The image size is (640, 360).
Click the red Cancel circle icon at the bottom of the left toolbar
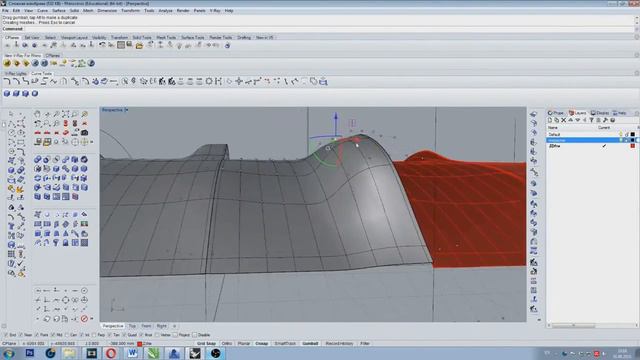point(84,318)
